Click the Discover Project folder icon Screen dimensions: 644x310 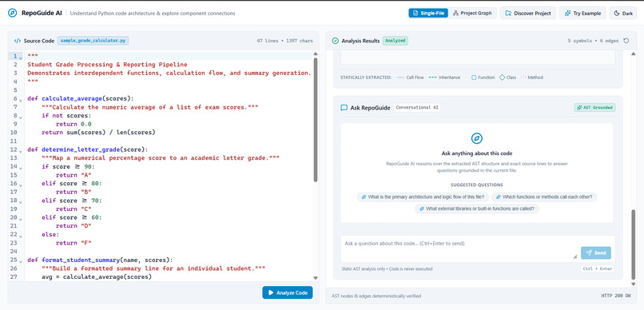(x=508, y=13)
